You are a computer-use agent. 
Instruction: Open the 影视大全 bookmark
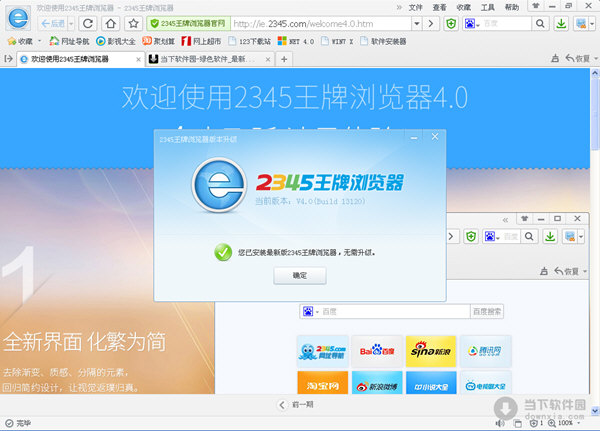click(x=116, y=41)
